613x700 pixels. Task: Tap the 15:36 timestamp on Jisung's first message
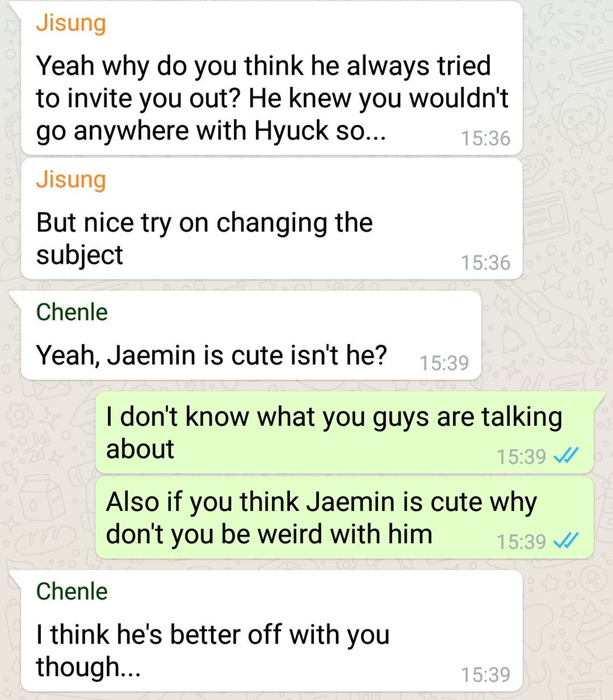485,138
